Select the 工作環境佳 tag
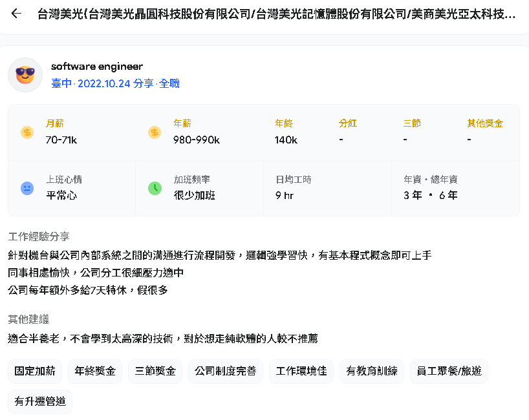 pos(301,371)
